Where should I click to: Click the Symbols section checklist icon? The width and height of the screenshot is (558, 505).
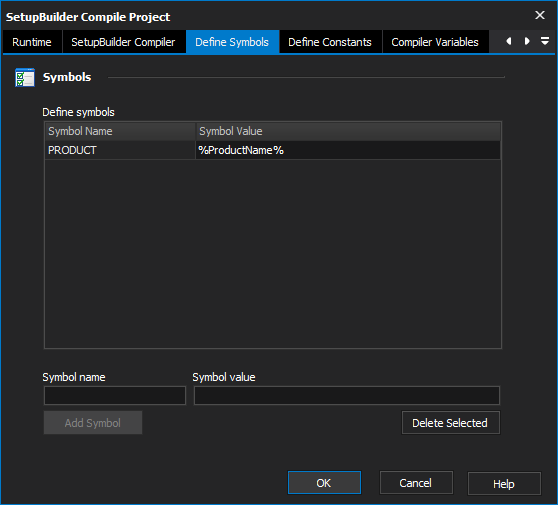[x=25, y=77]
